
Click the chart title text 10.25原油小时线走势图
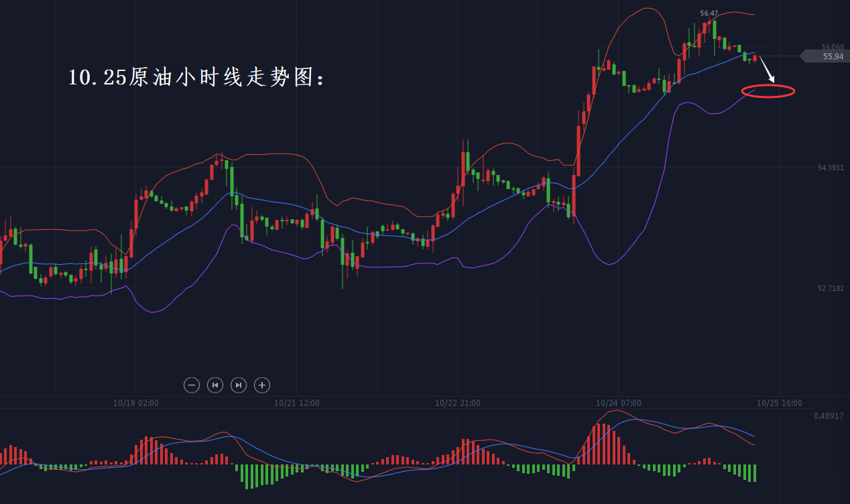click(x=196, y=77)
